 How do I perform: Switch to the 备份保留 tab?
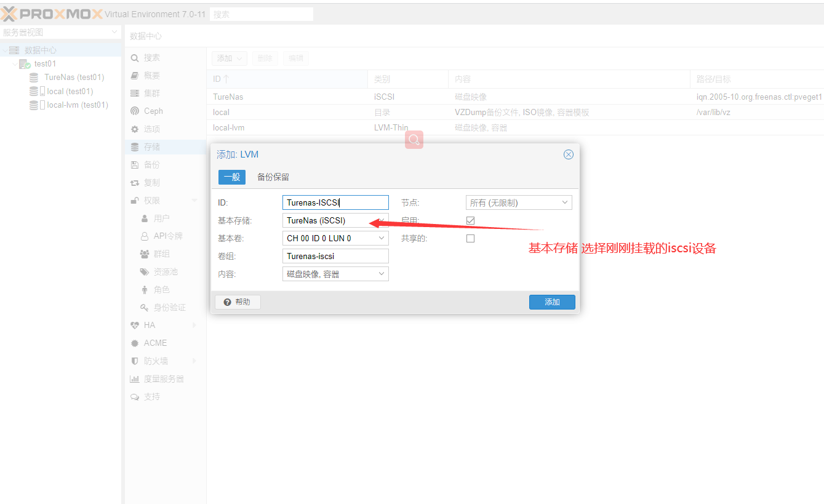[273, 177]
